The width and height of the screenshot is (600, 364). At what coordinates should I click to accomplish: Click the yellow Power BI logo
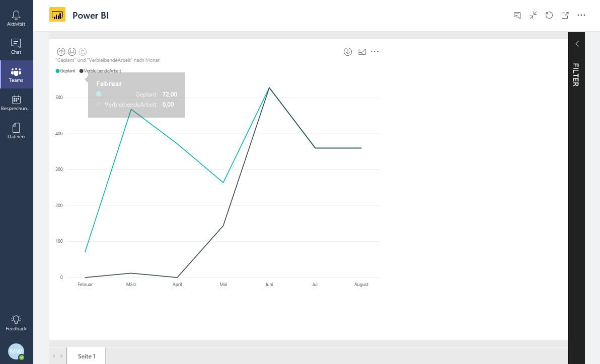(x=57, y=15)
